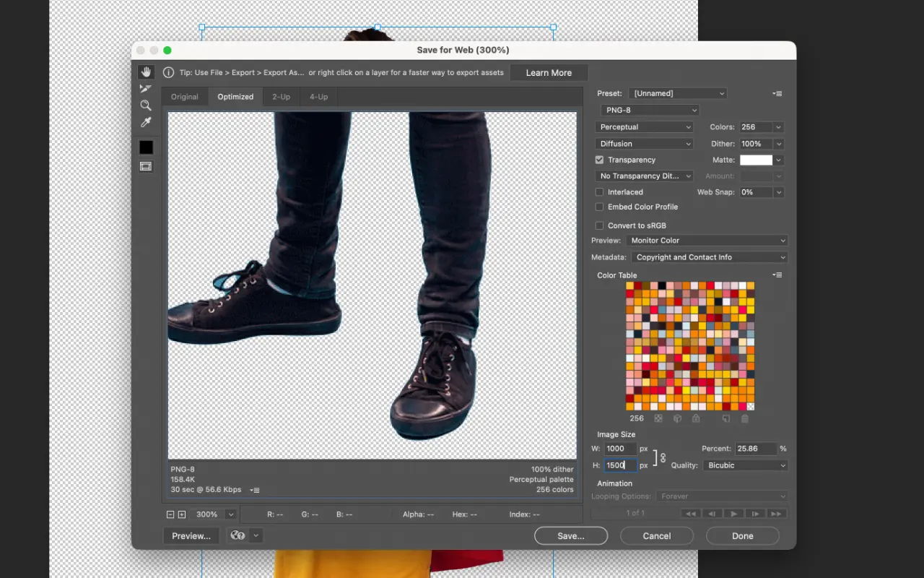Select the Eyedropper tool
Screen dimensions: 924x578
pyautogui.click(x=146, y=122)
